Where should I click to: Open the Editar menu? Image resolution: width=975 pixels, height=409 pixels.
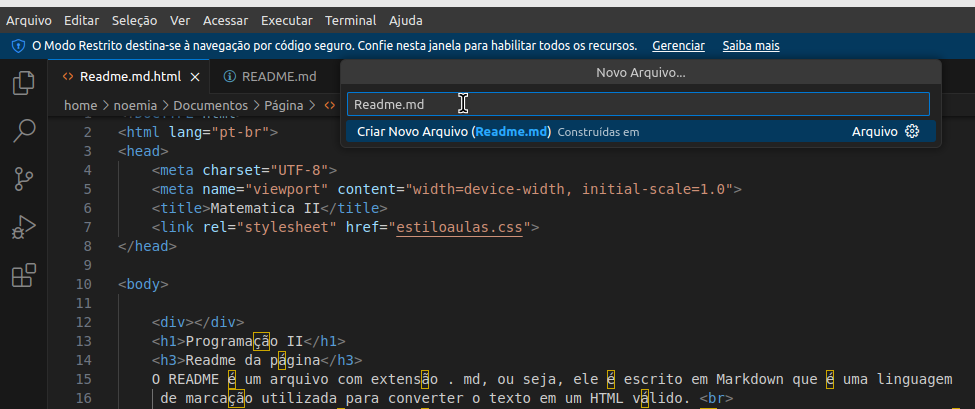(81, 21)
